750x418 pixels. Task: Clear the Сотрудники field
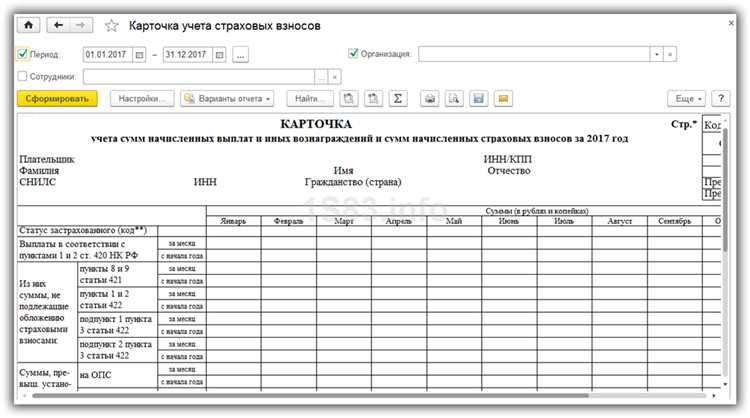coord(334,77)
